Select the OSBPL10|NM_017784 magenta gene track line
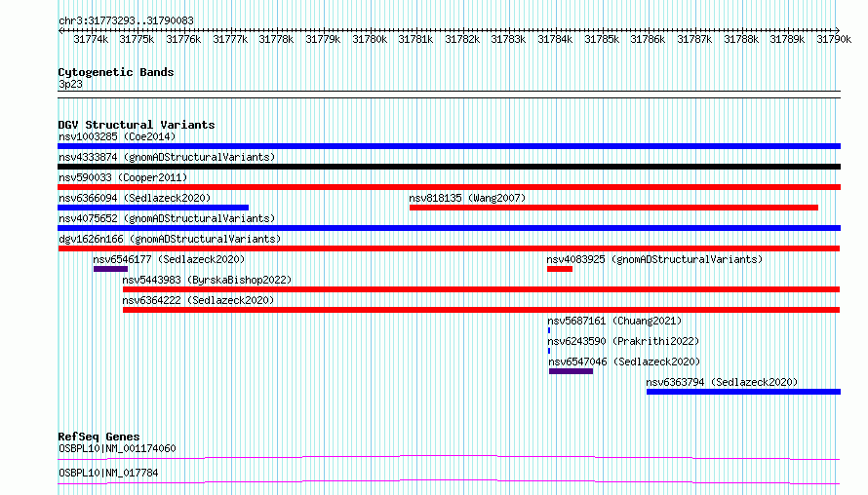The height and width of the screenshot is (495, 868). point(449,481)
